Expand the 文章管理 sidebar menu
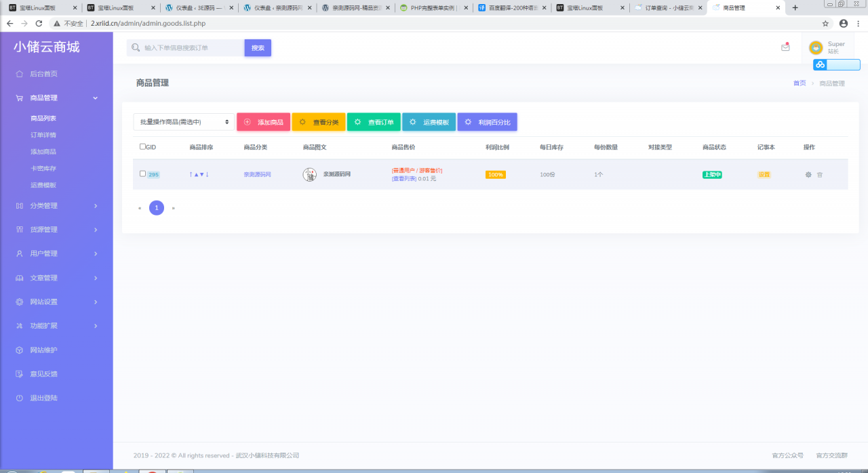This screenshot has width=868, height=473. (x=56, y=278)
